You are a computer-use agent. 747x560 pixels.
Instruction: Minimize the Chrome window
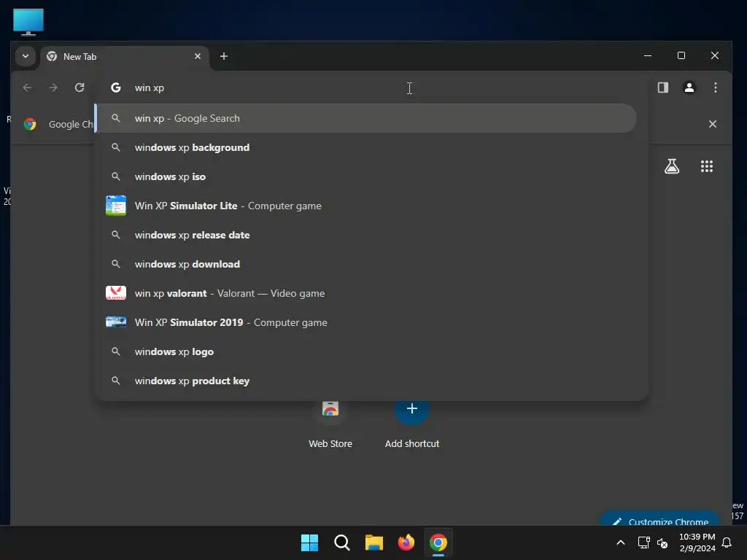coord(648,55)
